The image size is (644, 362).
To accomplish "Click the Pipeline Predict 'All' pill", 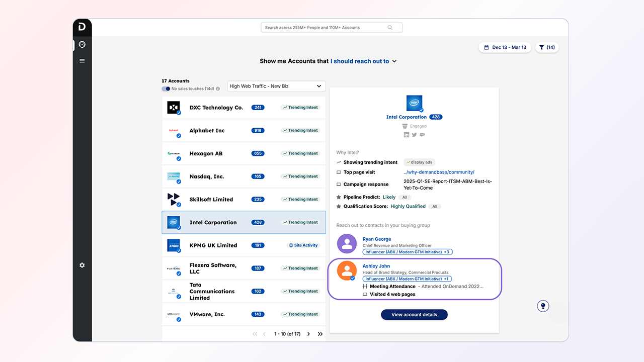I will (x=405, y=197).
